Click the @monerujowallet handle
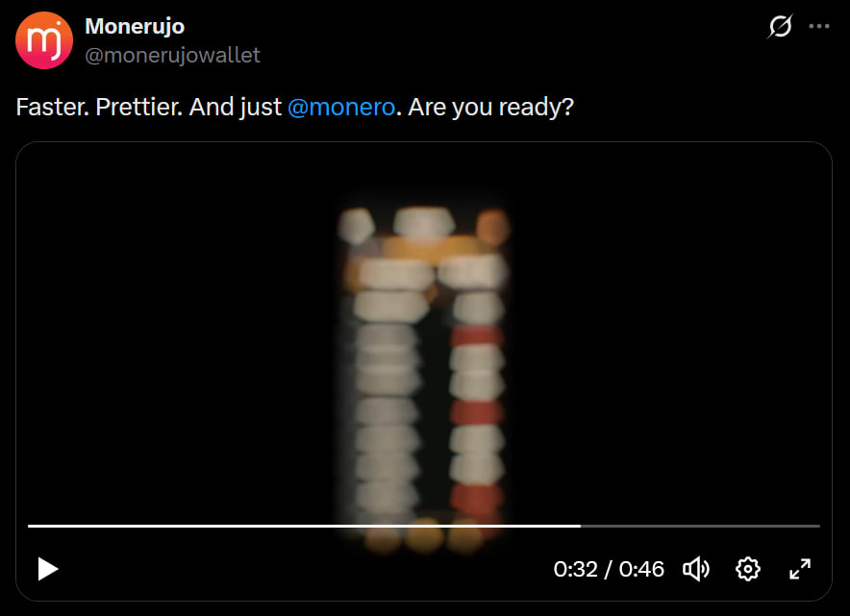 coord(172,56)
